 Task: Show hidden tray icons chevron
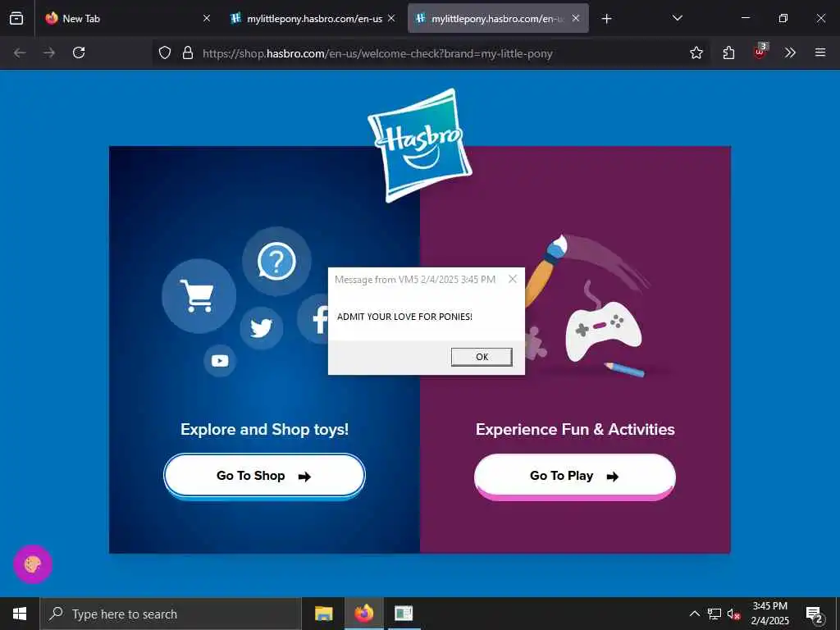[694, 614]
